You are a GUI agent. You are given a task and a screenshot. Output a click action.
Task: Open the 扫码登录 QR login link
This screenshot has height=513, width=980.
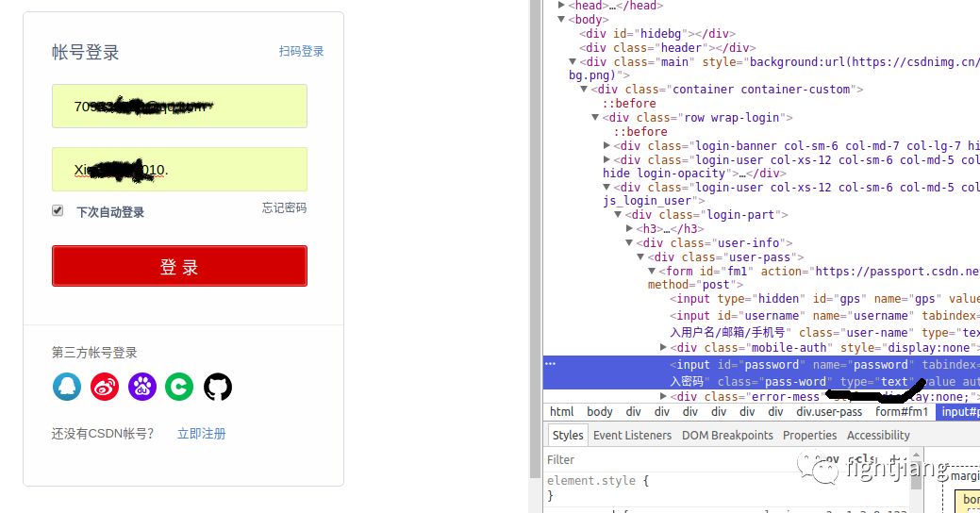pyautogui.click(x=301, y=51)
